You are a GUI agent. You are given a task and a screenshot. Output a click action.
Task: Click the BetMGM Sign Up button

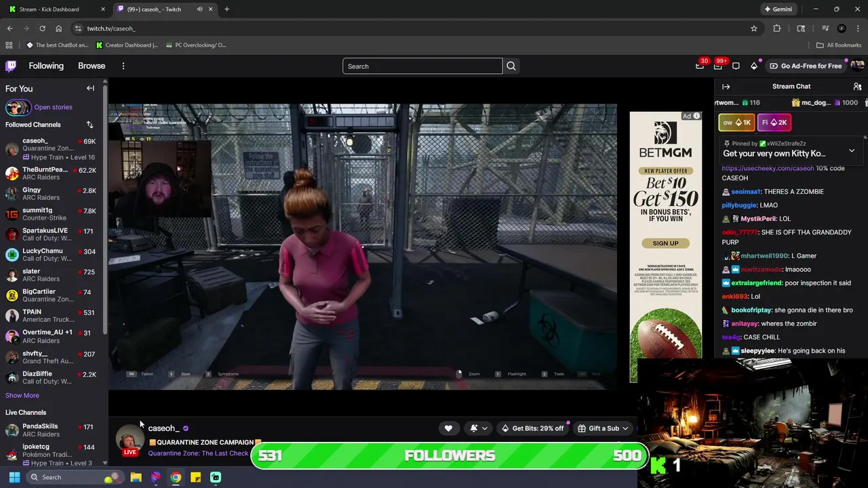point(665,243)
